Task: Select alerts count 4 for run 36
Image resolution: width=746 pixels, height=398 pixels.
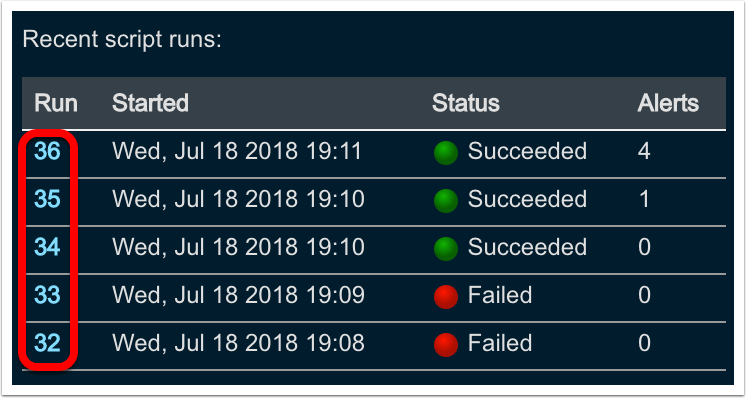Action: [644, 152]
